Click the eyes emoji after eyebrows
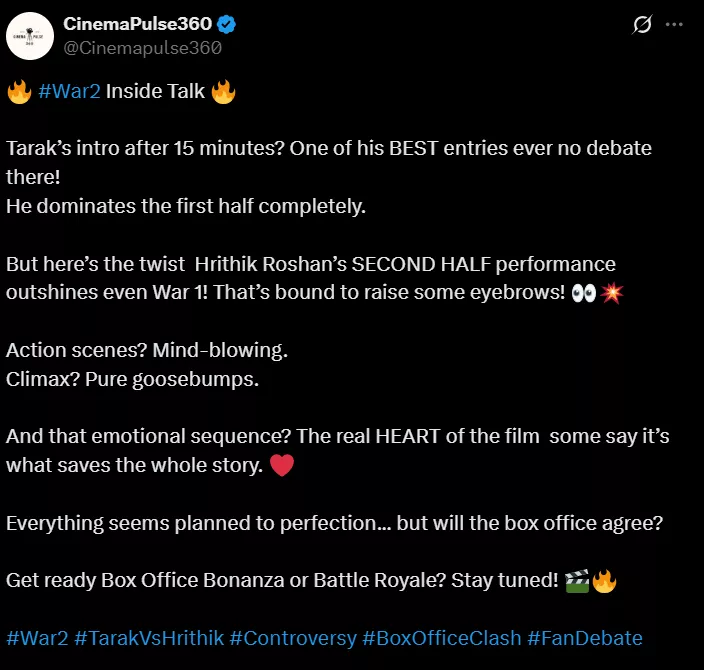 tap(584, 294)
